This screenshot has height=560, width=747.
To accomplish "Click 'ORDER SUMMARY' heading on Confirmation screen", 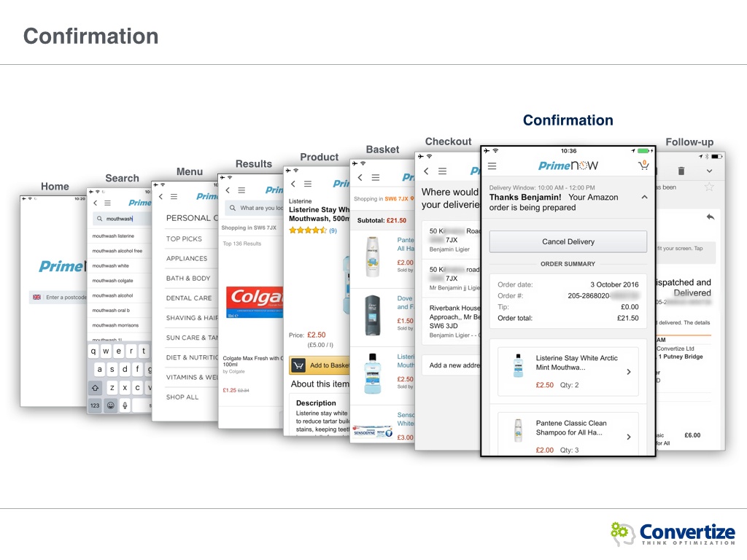I will click(x=568, y=264).
